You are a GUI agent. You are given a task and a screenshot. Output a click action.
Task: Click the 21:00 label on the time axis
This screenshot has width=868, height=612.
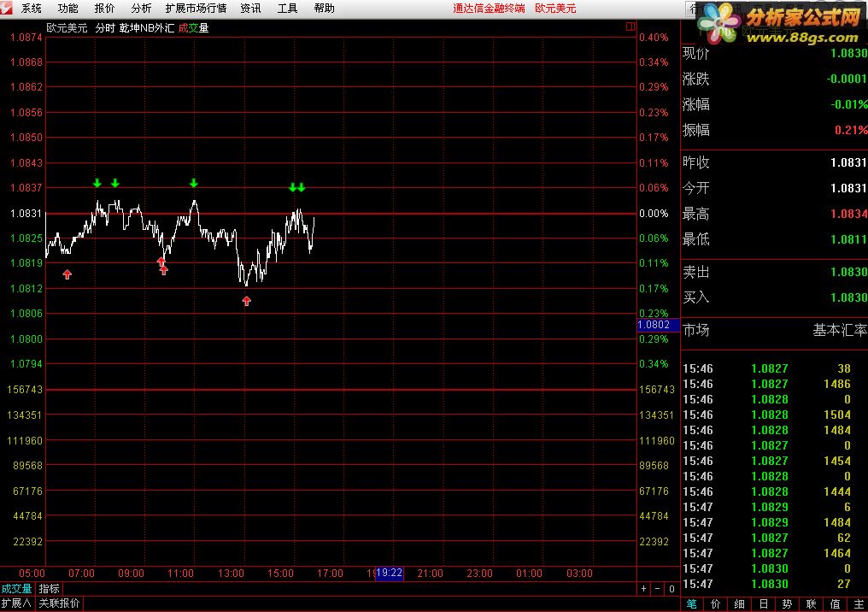(430, 574)
